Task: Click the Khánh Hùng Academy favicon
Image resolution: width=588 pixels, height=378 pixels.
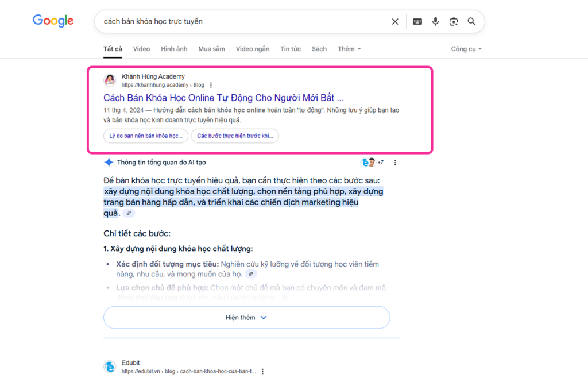Action: pyautogui.click(x=110, y=80)
